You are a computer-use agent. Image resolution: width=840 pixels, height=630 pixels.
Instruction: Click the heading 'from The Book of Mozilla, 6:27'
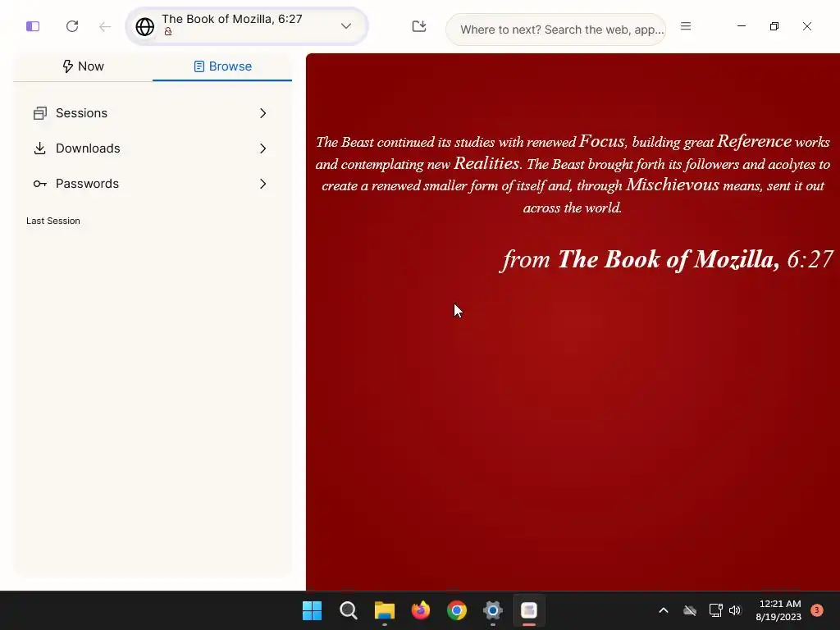coord(668,259)
